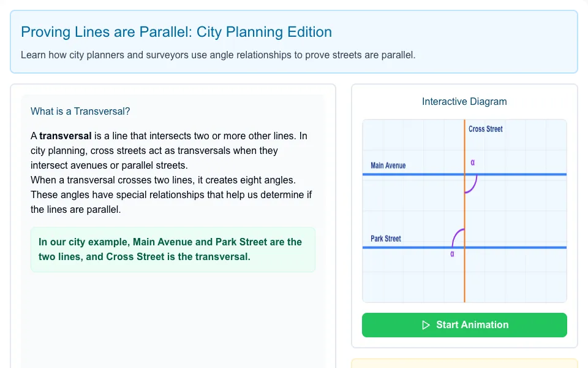Click the lower alpha angle label below Park Street
This screenshot has height=368, width=588.
click(452, 254)
